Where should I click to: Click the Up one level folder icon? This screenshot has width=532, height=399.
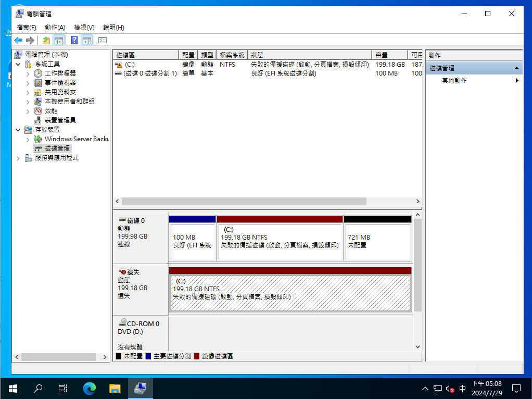(46, 41)
